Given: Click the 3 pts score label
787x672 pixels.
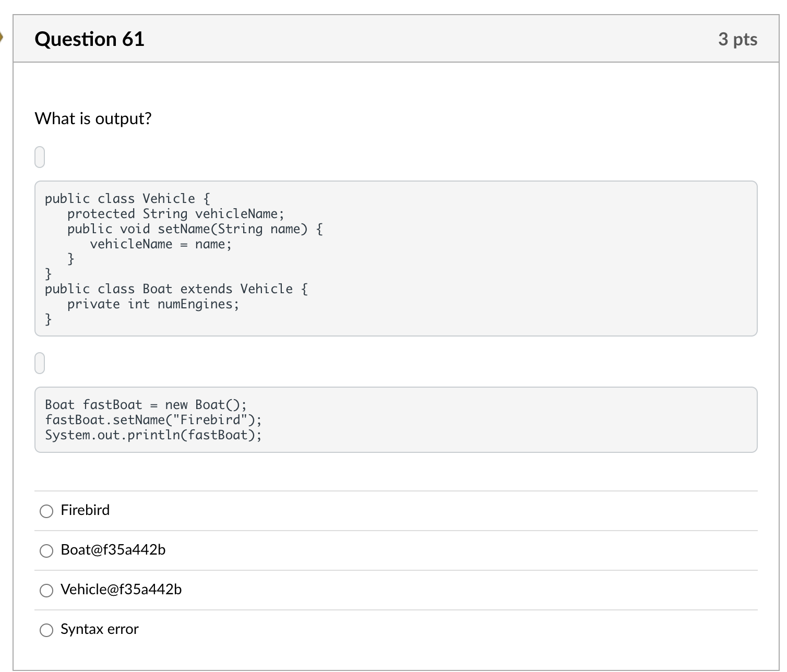Looking at the screenshot, I should point(737,39).
